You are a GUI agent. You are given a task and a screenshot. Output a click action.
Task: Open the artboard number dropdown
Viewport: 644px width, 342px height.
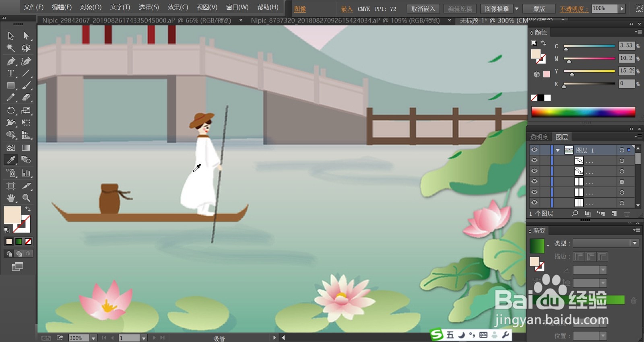click(144, 338)
